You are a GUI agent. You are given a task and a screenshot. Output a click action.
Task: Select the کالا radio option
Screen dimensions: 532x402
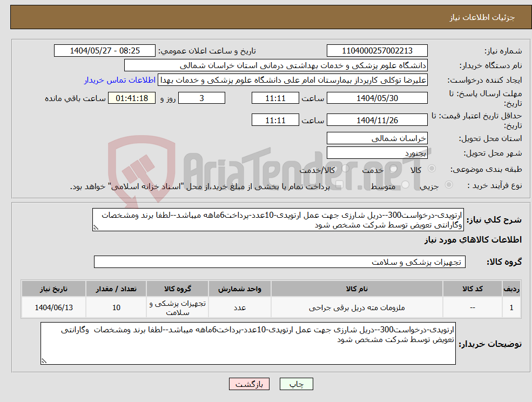[x=432, y=168]
